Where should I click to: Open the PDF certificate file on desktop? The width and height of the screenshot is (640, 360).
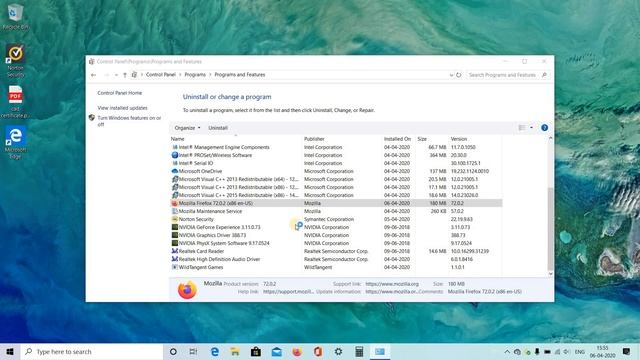pos(15,102)
